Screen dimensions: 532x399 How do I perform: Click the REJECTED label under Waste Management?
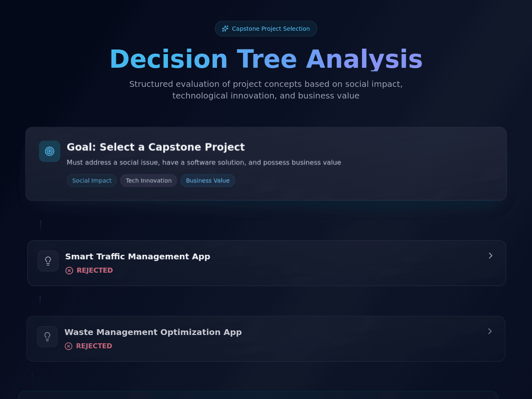point(94,346)
